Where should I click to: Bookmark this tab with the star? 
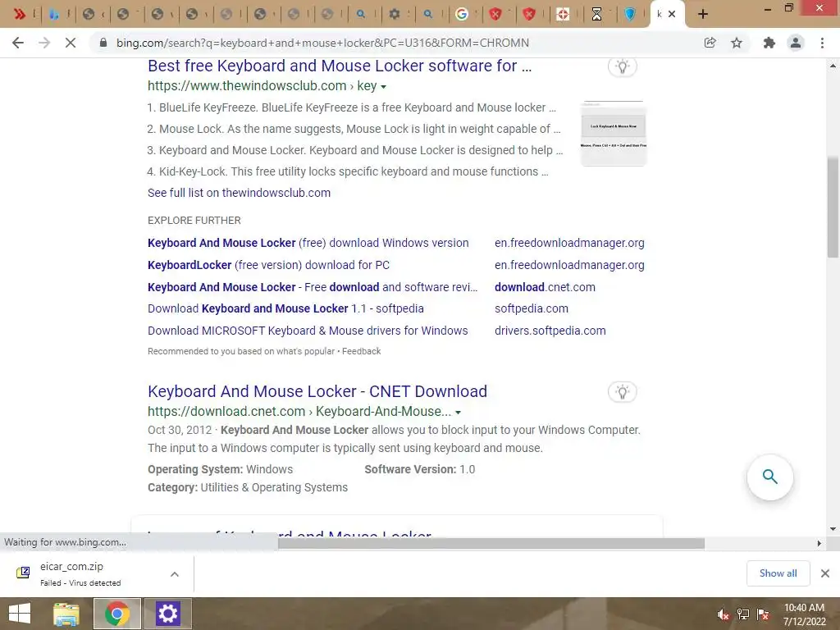click(x=737, y=43)
